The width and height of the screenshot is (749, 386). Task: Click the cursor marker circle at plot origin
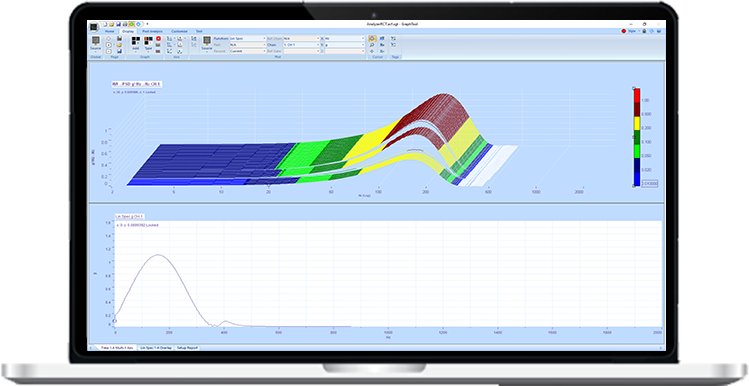pyautogui.click(x=114, y=321)
